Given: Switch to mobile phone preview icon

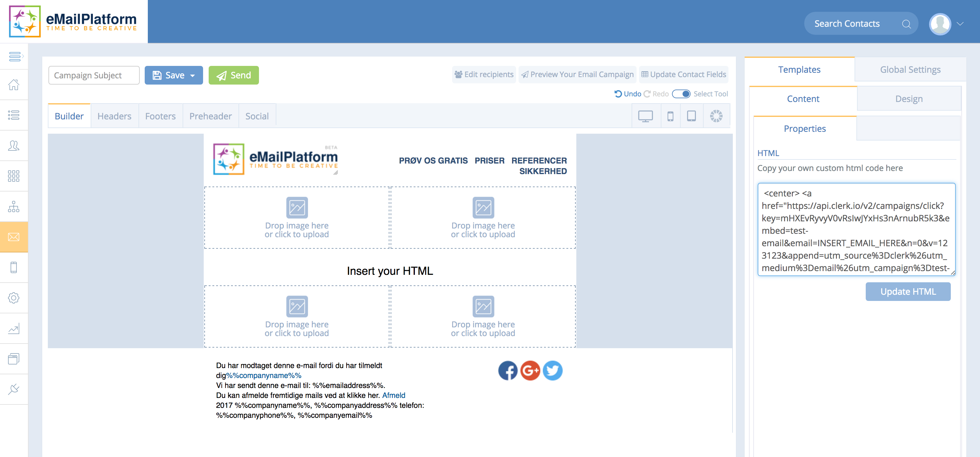Looking at the screenshot, I should (670, 116).
